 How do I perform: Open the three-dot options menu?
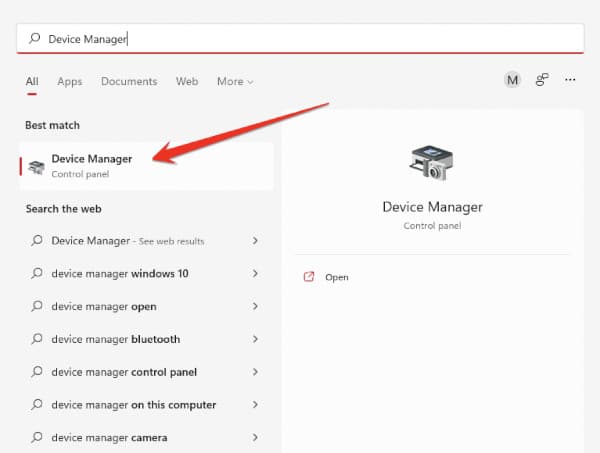click(x=570, y=80)
